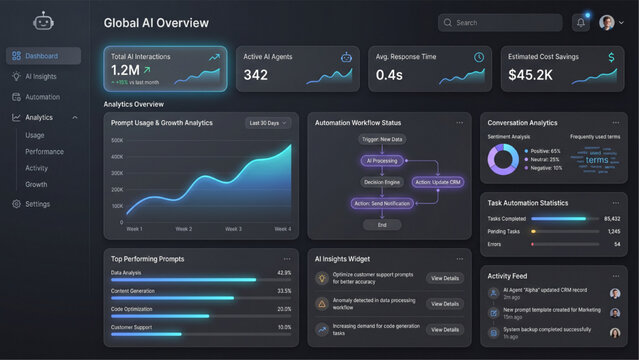Click the Tasks Completed progress bar
Screen dimensions: 639x360
(565, 219)
